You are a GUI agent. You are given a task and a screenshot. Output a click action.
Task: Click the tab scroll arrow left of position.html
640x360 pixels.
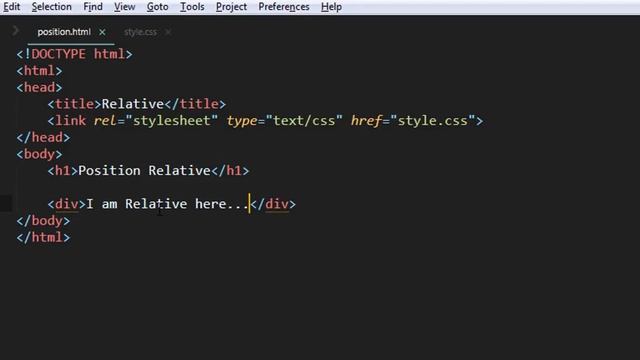tap(16, 31)
